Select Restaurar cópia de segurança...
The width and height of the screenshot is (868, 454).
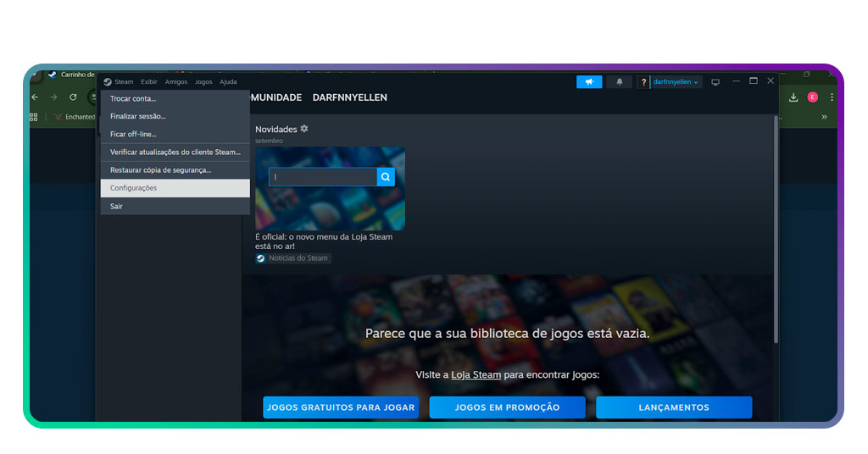click(175, 169)
